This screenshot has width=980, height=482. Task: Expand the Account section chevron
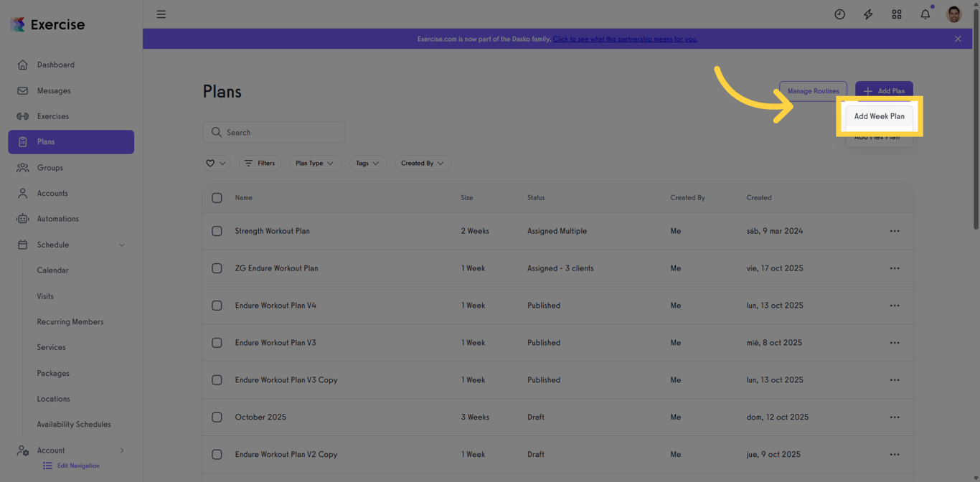(x=122, y=450)
